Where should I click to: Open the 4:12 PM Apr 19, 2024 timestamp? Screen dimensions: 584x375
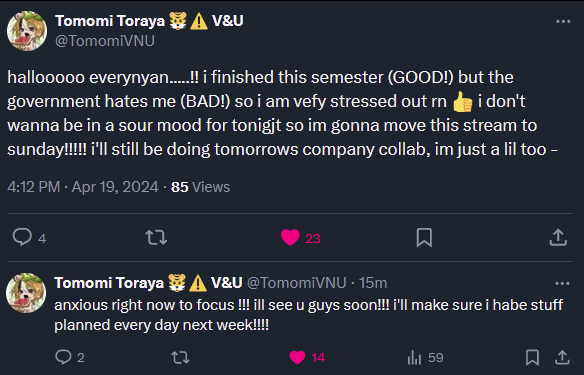(83, 187)
